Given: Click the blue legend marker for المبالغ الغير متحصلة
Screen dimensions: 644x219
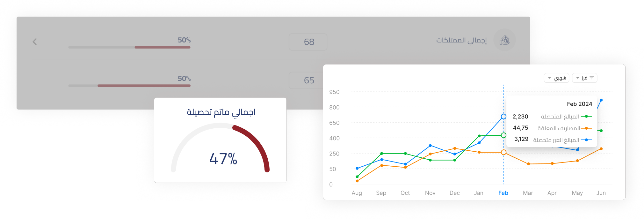Looking at the screenshot, I should (586, 140).
